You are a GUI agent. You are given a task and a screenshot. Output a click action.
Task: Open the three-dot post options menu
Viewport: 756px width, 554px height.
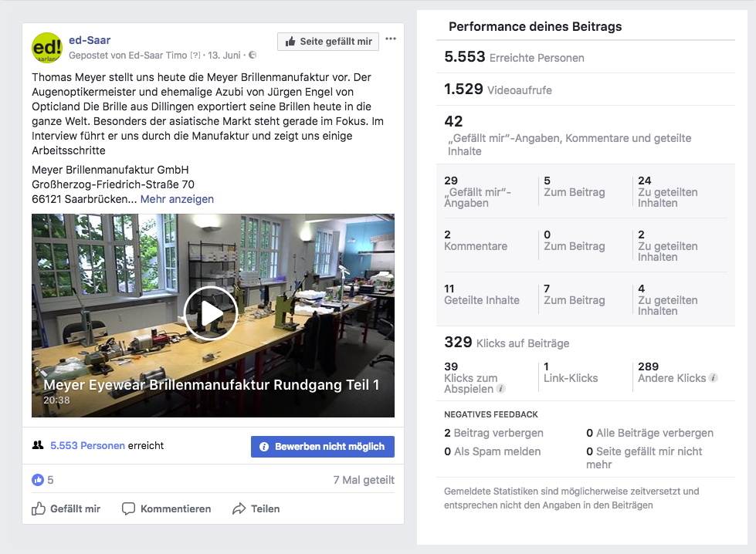pos(391,39)
